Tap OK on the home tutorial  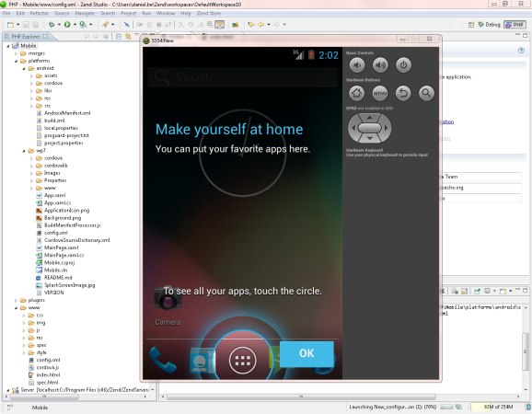pyautogui.click(x=306, y=353)
